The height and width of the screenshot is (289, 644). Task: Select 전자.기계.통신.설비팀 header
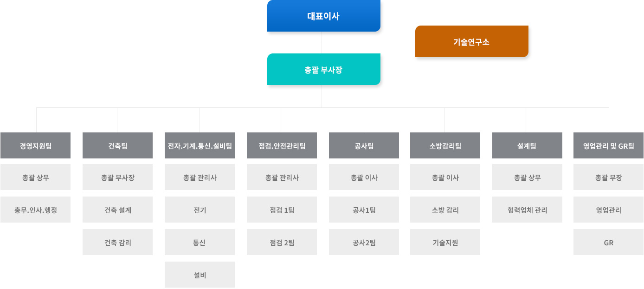200,145
